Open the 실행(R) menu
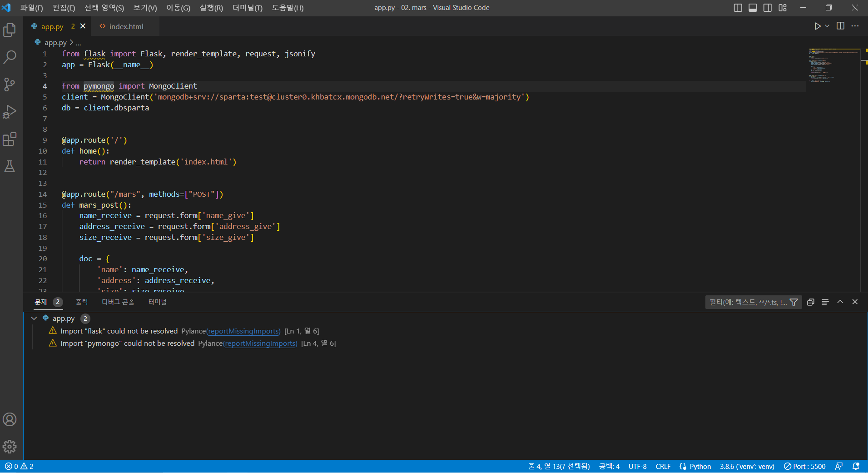This screenshot has width=868, height=473. pyautogui.click(x=211, y=8)
